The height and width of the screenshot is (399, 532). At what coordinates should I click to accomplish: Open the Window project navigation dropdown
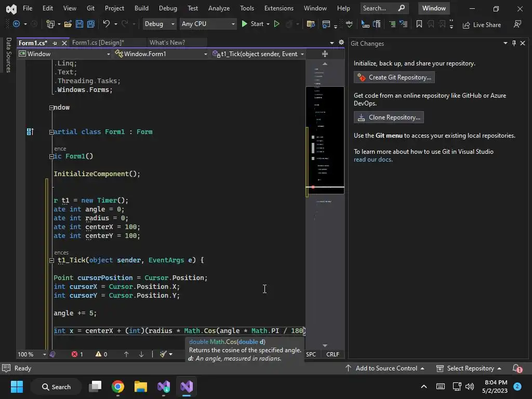64,54
